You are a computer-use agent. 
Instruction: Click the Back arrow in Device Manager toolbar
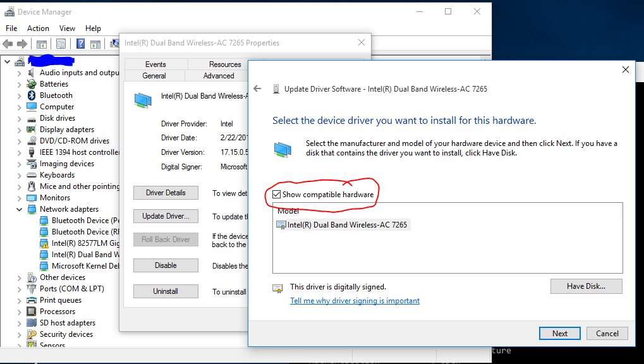(8, 44)
